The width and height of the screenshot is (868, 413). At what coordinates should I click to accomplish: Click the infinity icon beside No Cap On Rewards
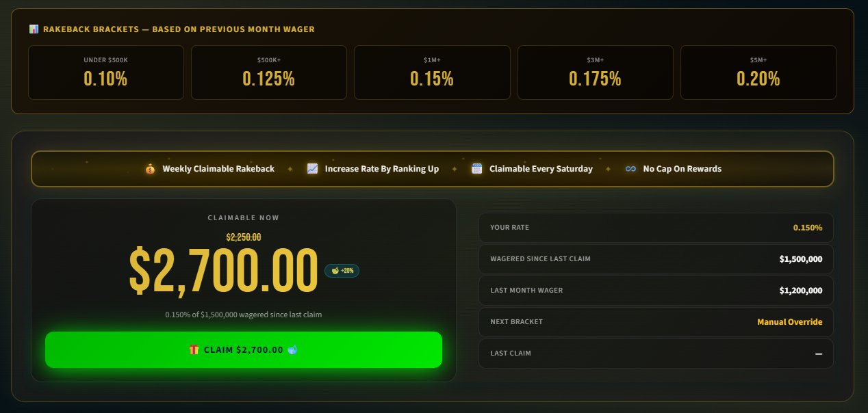[x=630, y=168]
